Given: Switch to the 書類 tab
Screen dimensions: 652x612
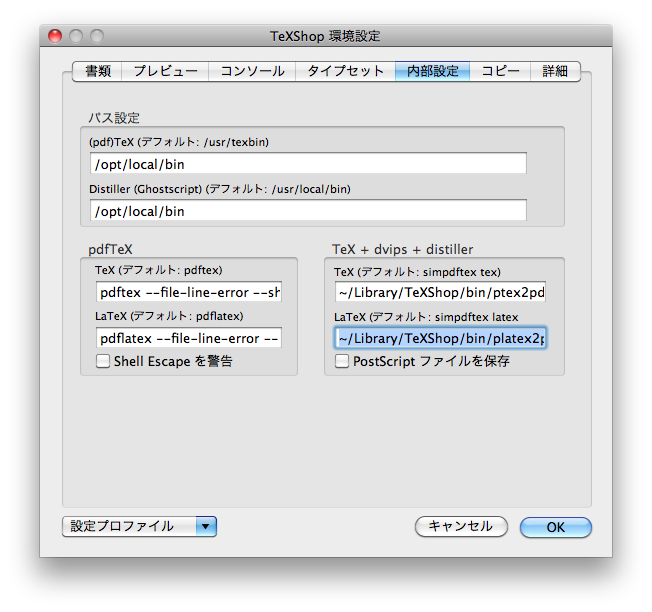Looking at the screenshot, I should (x=97, y=71).
